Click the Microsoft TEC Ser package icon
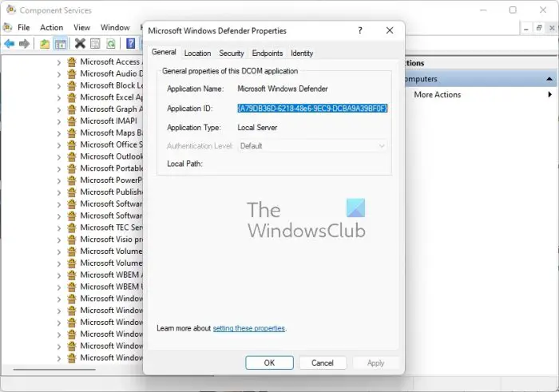The image size is (559, 392). coord(72,228)
